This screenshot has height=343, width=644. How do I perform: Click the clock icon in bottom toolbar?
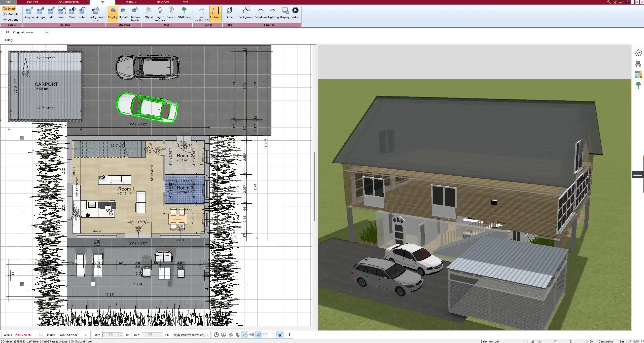point(216,335)
